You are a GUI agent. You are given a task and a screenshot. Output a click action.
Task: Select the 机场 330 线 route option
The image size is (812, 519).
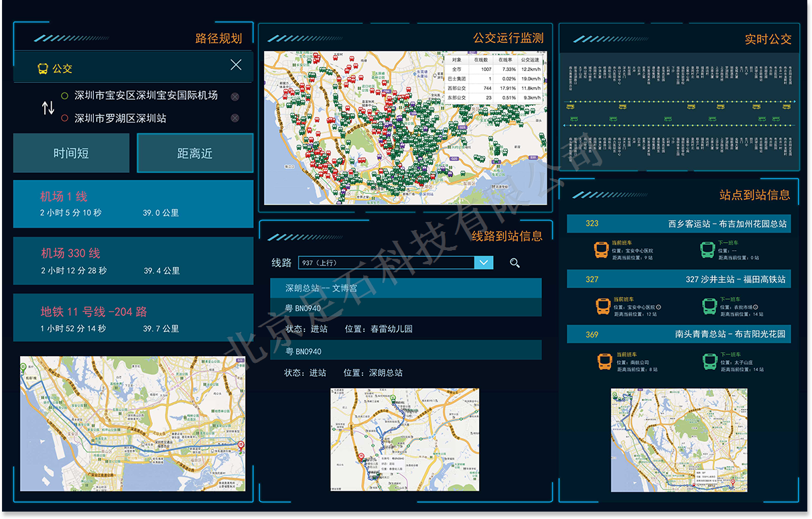pyautogui.click(x=133, y=261)
